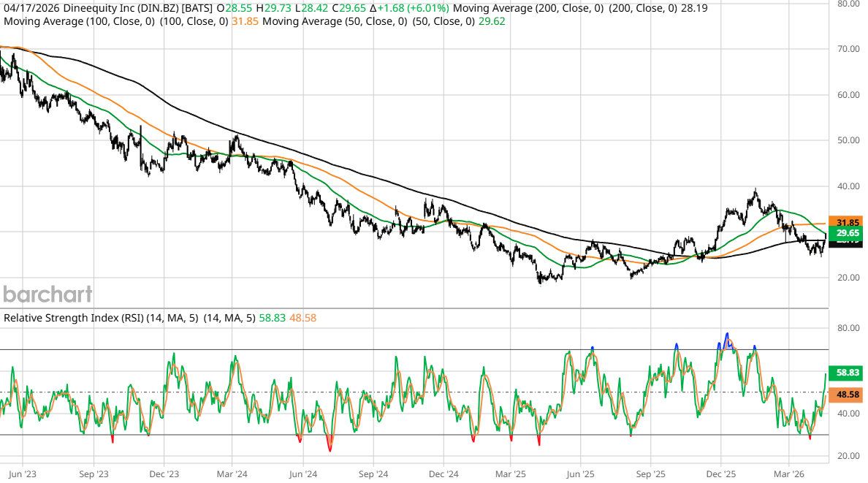This screenshot has height=483, width=868.
Task: Click the orange 31.85 value in the header
Action: coord(245,21)
